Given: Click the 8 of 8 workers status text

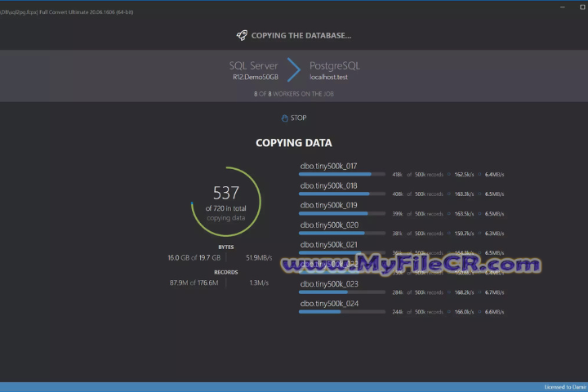Looking at the screenshot, I should pos(294,94).
